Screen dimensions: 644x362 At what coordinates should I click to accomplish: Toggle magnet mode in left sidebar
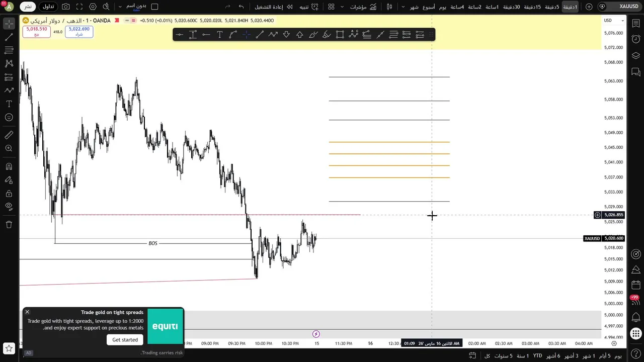click(x=9, y=167)
